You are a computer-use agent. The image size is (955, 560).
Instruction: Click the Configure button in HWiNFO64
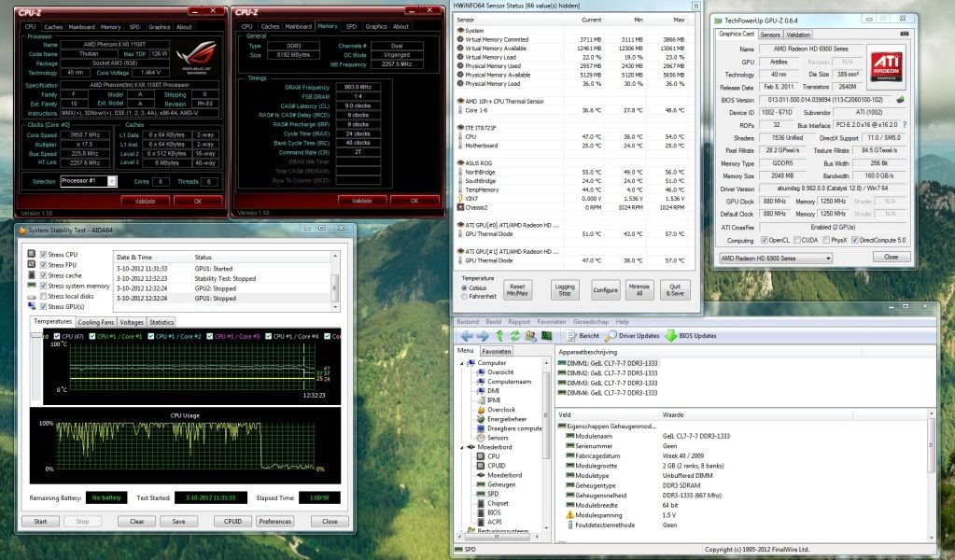click(x=606, y=289)
